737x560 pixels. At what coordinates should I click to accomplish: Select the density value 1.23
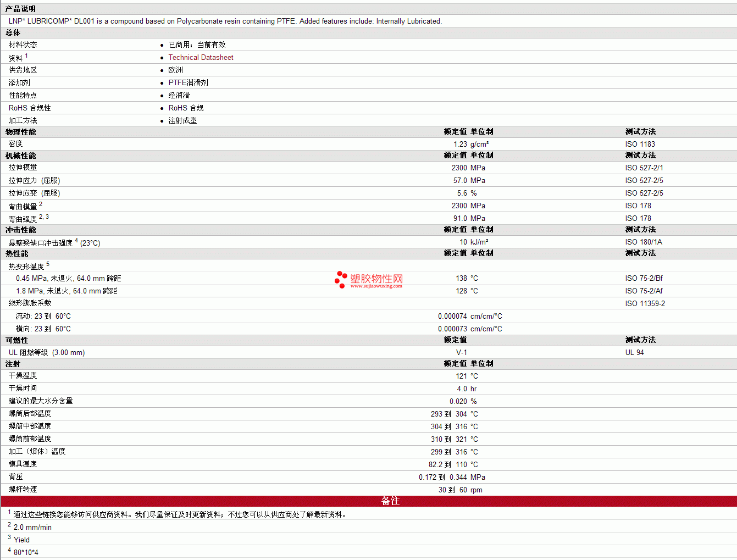(461, 144)
